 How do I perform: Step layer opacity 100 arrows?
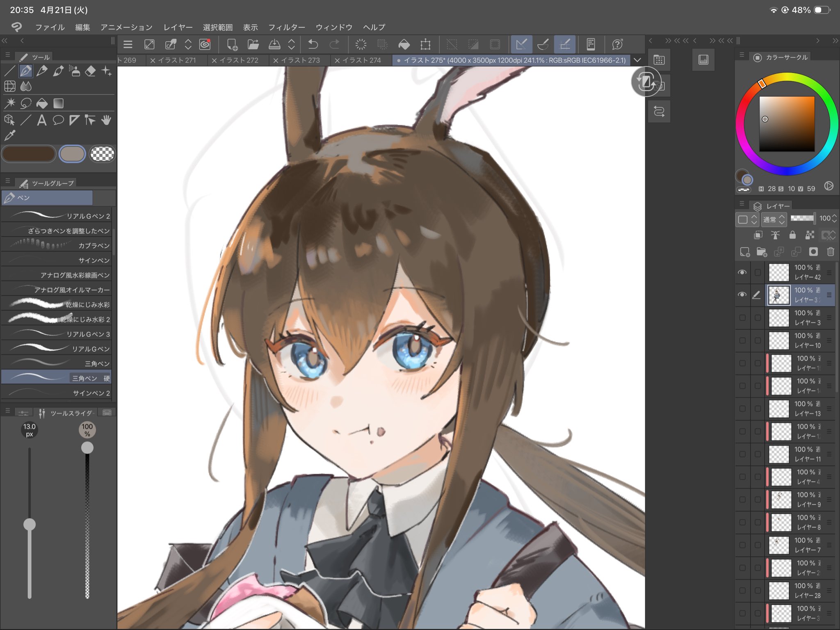[x=834, y=219]
